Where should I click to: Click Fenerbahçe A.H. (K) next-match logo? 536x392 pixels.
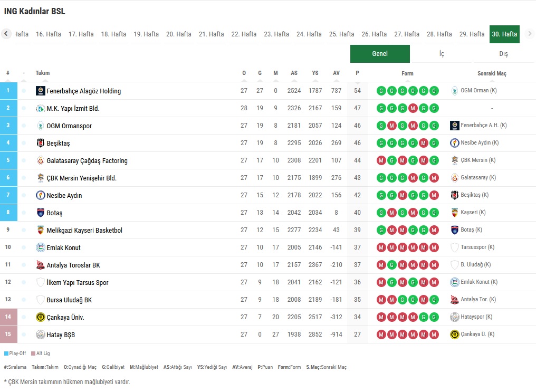tap(454, 126)
